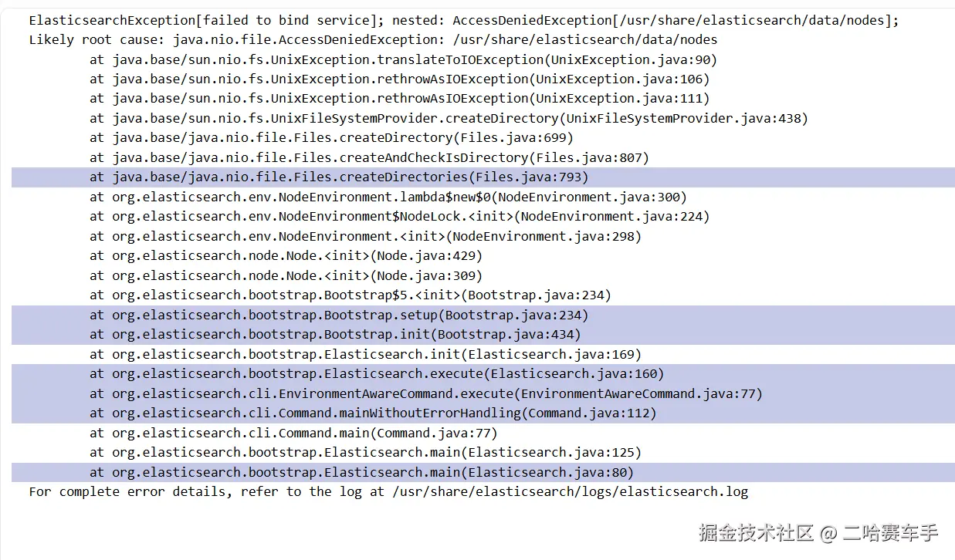
Task: Select the UnixException.java:106 rethrowAsIOException line
Action: click(399, 79)
